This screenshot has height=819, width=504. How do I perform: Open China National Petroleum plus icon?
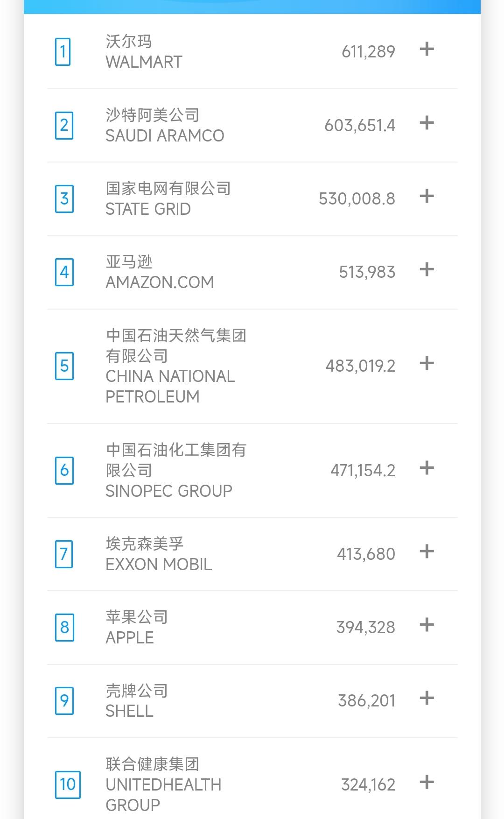tap(427, 363)
